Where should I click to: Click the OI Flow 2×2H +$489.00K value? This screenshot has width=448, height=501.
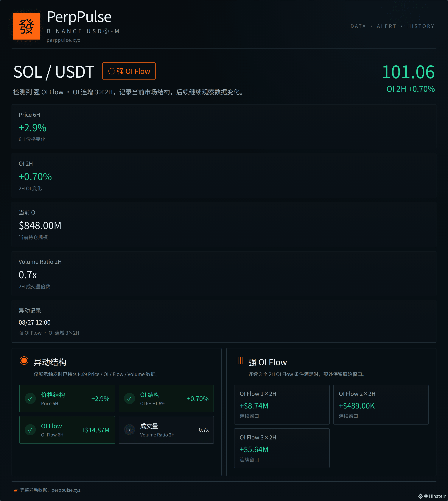point(357,406)
